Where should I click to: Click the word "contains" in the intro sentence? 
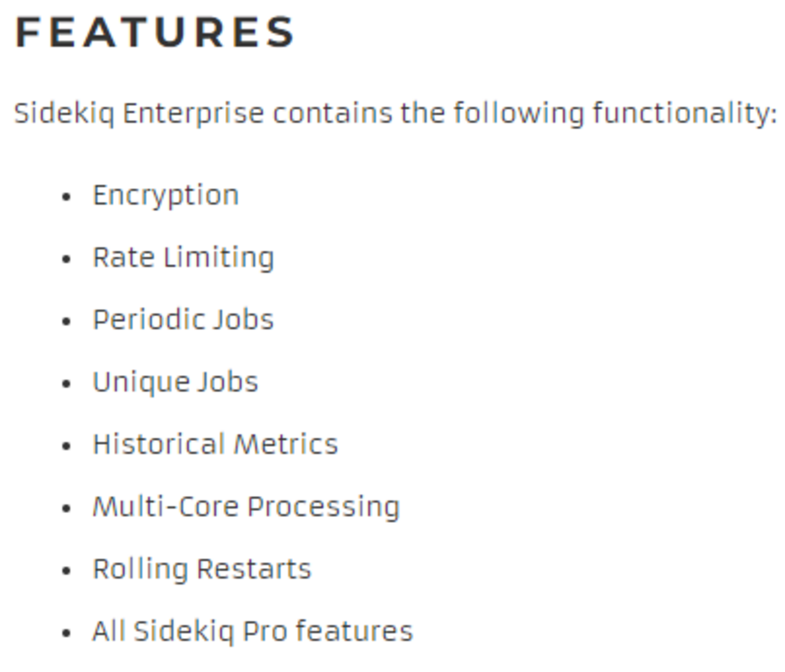[x=332, y=114]
